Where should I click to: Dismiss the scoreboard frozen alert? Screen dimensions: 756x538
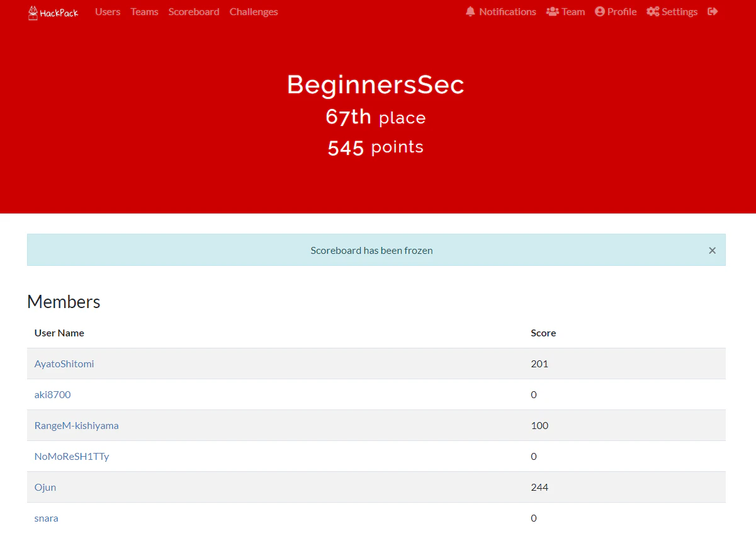pos(713,251)
